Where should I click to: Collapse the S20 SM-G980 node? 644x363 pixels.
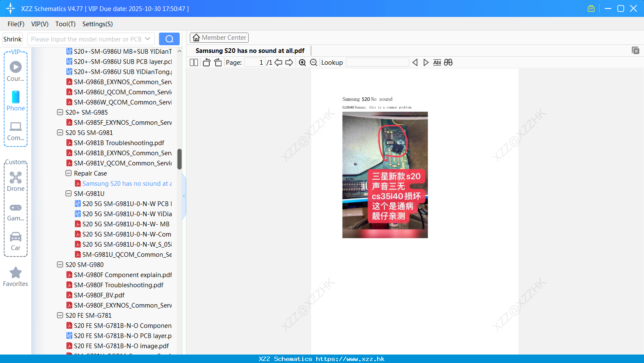60,265
